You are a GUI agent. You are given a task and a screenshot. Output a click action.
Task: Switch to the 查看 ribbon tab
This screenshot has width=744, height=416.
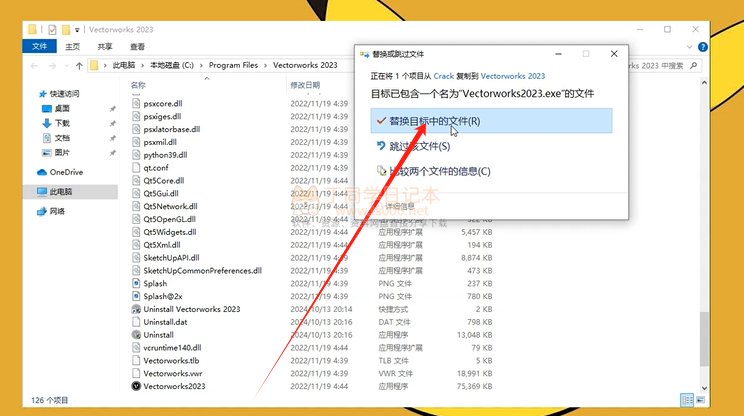[x=137, y=46]
